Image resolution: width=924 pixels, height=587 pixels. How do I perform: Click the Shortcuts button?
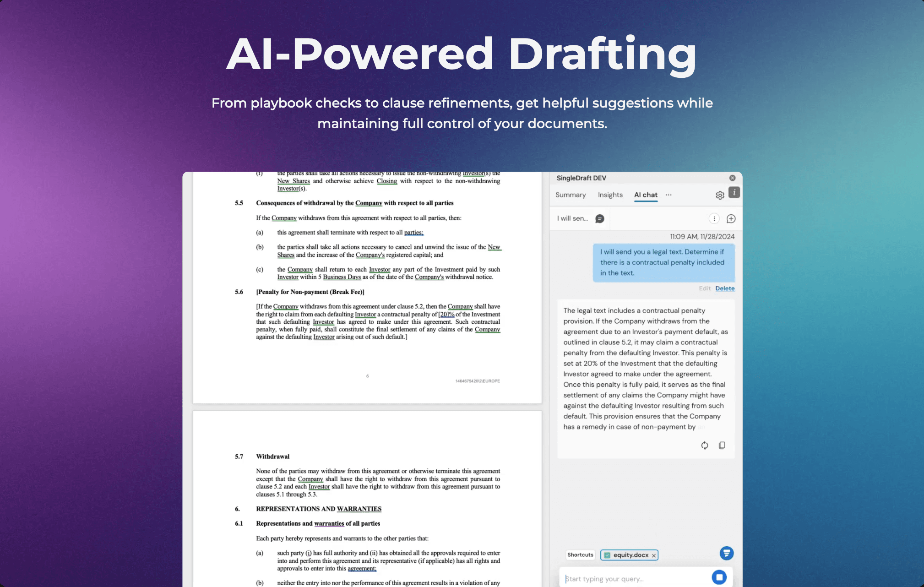(x=578, y=554)
